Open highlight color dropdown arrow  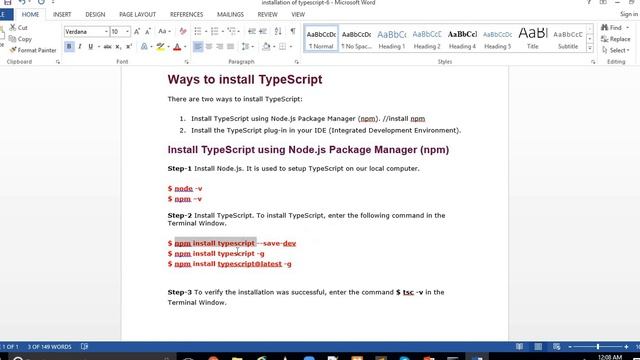pyautogui.click(x=168, y=47)
